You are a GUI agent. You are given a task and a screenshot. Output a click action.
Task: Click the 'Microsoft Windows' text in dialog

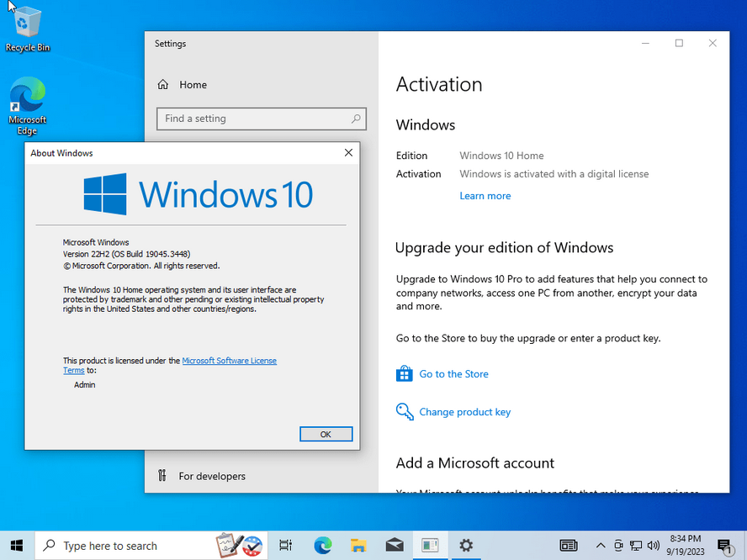(96, 242)
